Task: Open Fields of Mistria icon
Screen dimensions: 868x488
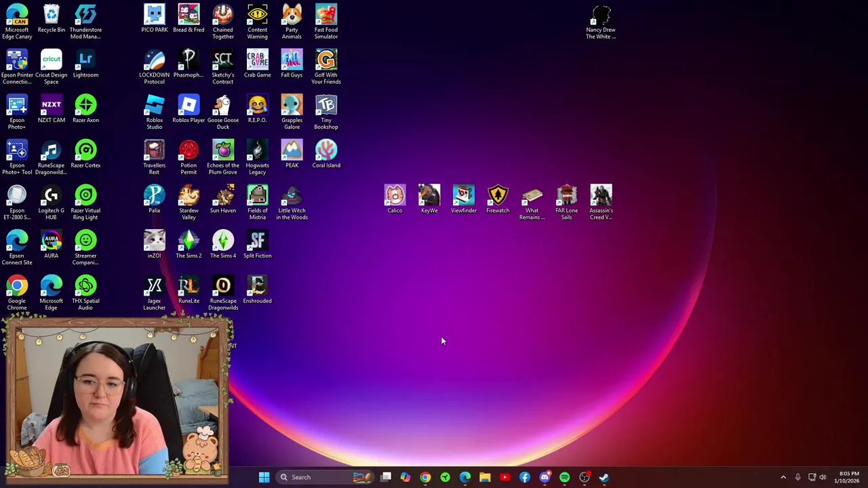Action: [258, 203]
